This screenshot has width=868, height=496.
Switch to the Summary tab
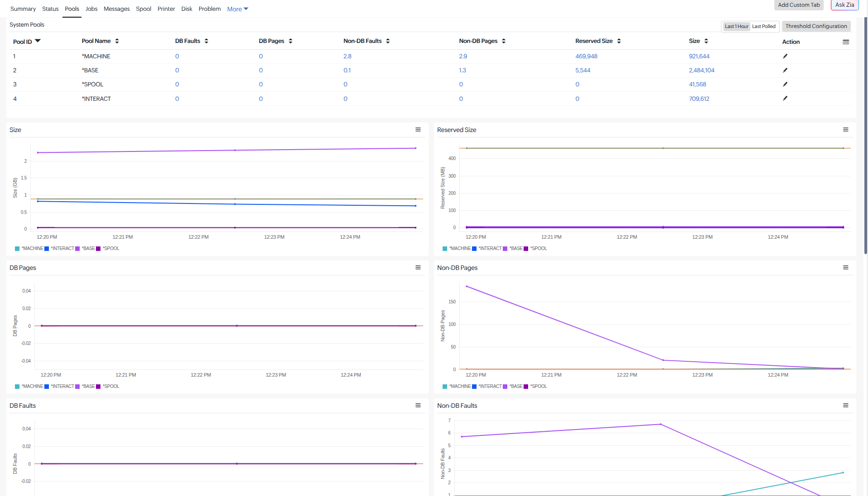click(23, 9)
